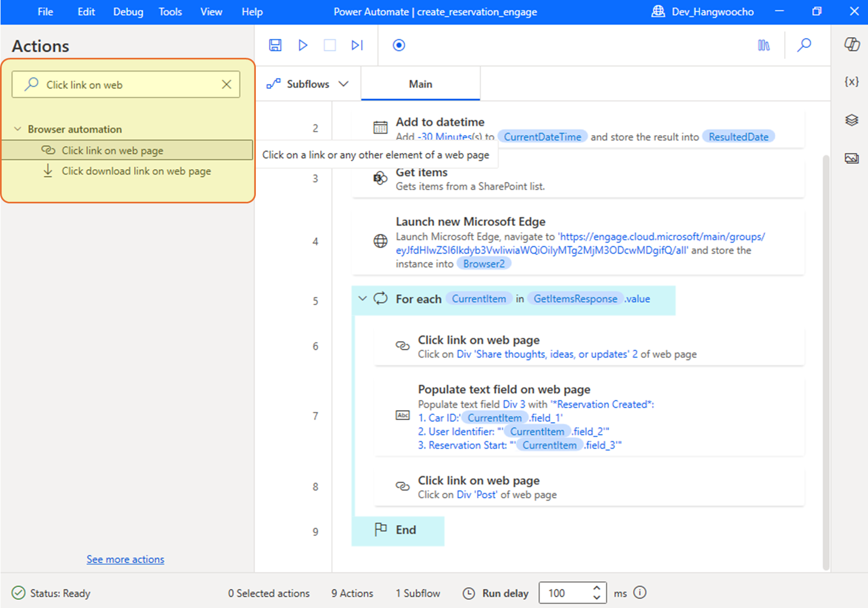Image resolution: width=868 pixels, height=608 pixels.
Task: Select 'Populate text field on web page' action
Action: (x=589, y=417)
